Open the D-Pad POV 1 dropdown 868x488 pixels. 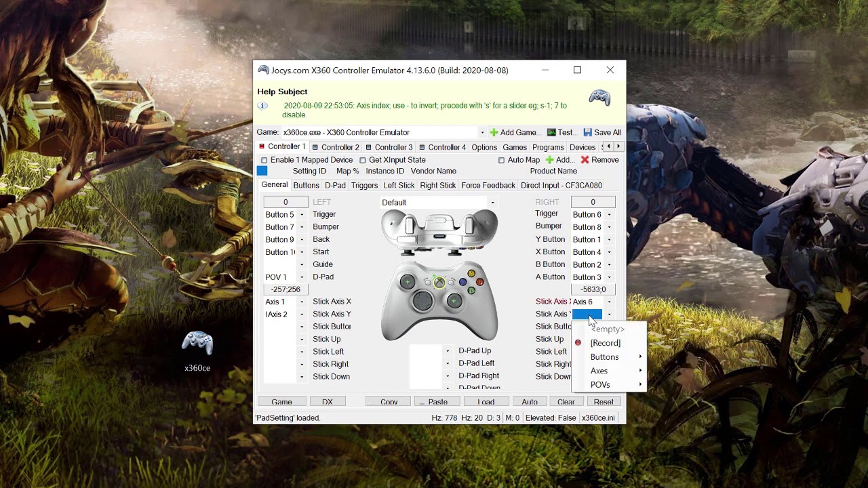302,277
